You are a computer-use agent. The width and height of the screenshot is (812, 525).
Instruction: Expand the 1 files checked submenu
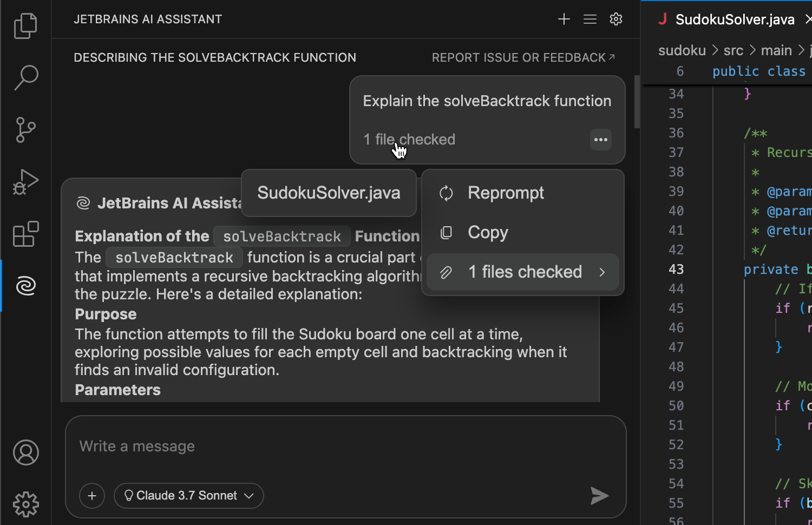pyautogui.click(x=523, y=272)
